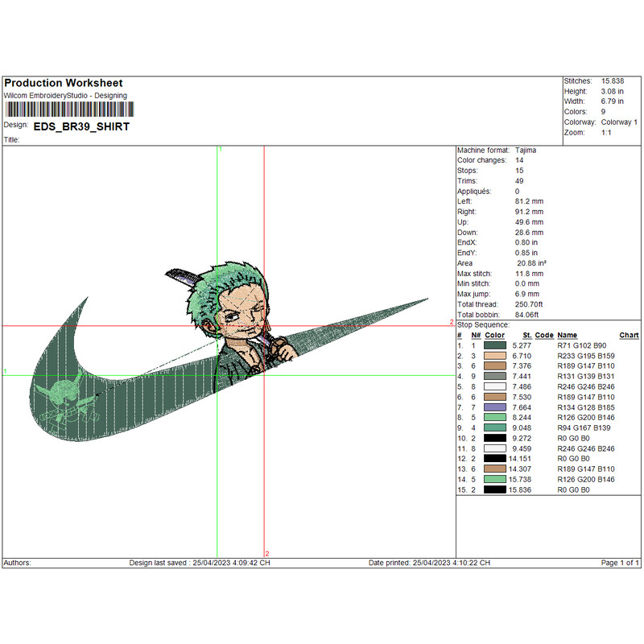Click the St. column header

[x=526, y=335]
